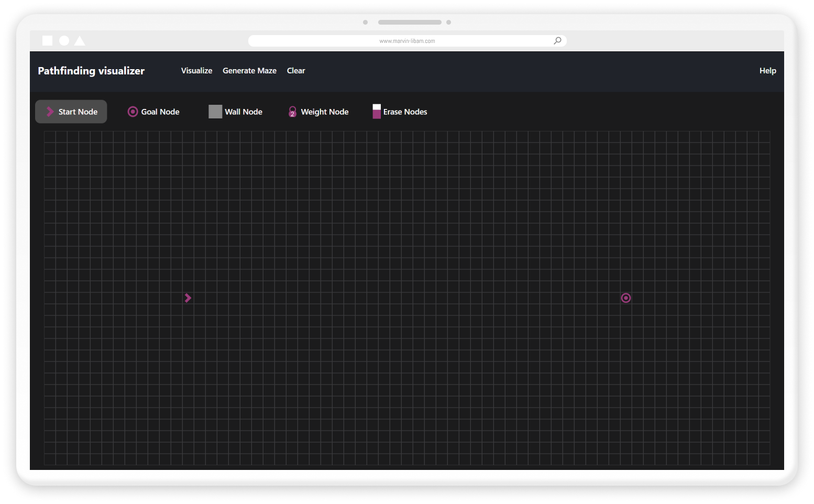
Task: Open the Help menu item
Action: point(767,70)
